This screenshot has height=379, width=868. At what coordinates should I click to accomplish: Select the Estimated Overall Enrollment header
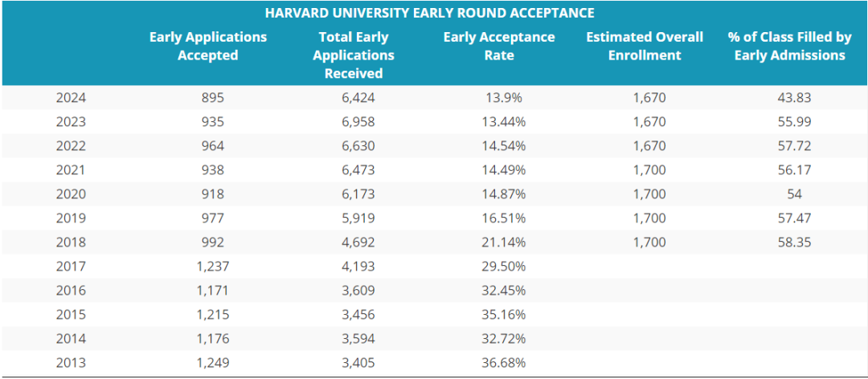point(645,47)
